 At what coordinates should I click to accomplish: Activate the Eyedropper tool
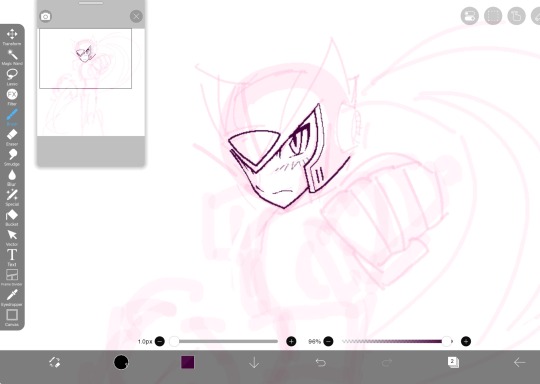click(12, 298)
